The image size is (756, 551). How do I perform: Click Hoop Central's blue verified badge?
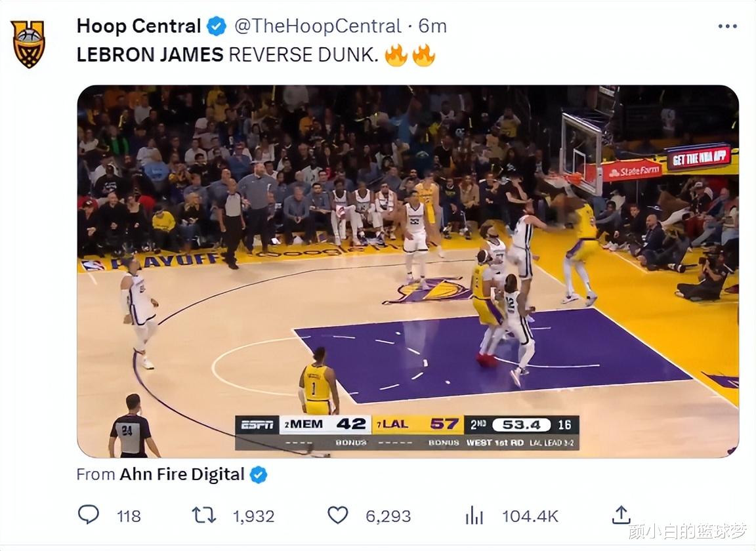(x=217, y=26)
